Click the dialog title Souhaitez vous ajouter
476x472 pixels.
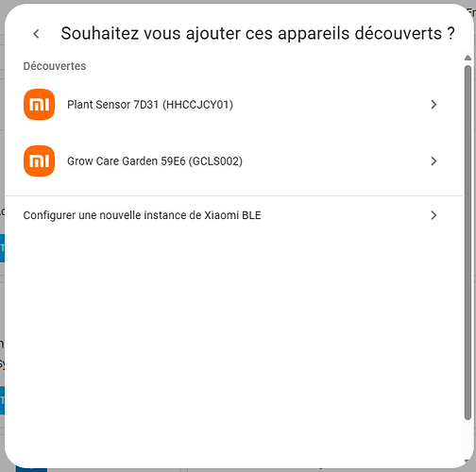point(258,33)
